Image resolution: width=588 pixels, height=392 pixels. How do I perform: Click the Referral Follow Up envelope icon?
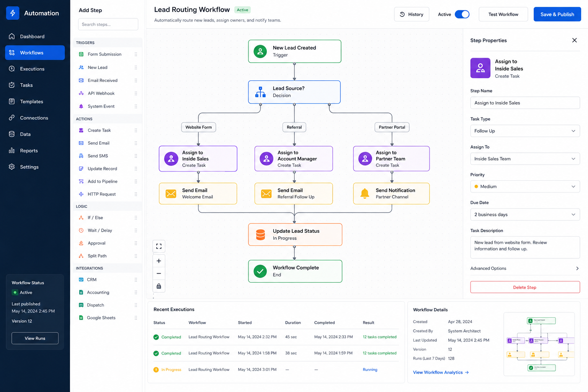[x=266, y=194]
